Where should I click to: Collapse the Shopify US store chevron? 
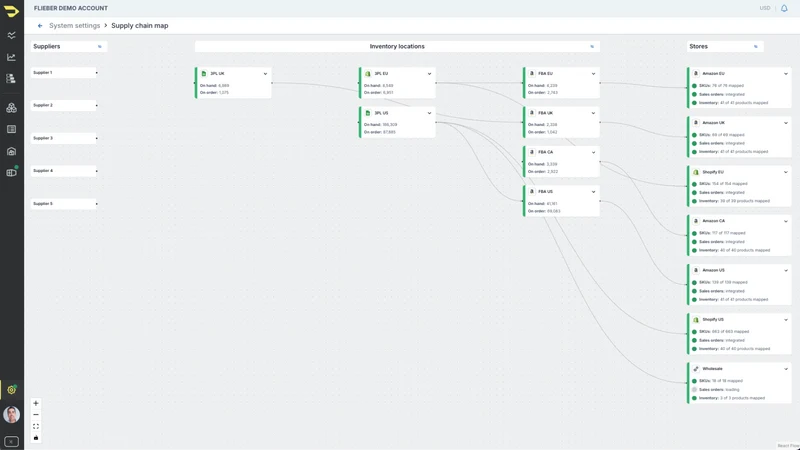click(x=786, y=320)
